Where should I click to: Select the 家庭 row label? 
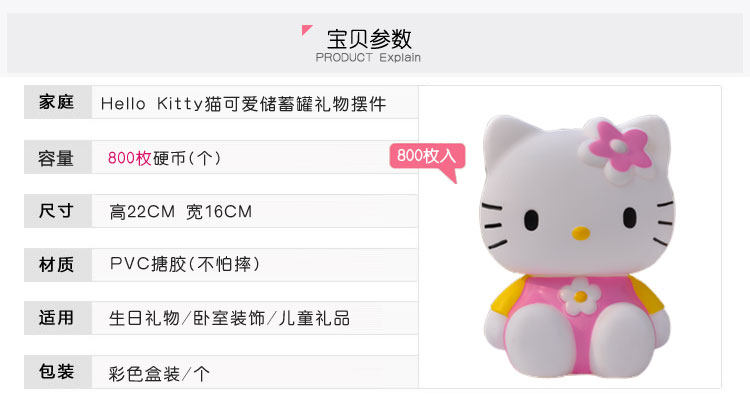[56, 102]
